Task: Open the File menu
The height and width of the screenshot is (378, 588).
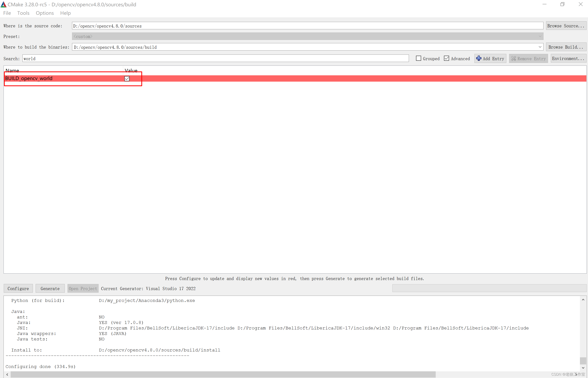Action: pos(7,13)
